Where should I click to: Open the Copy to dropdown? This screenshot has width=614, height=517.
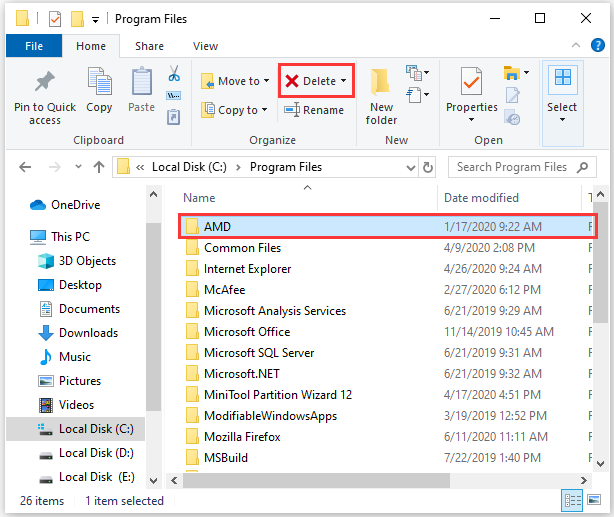(234, 110)
